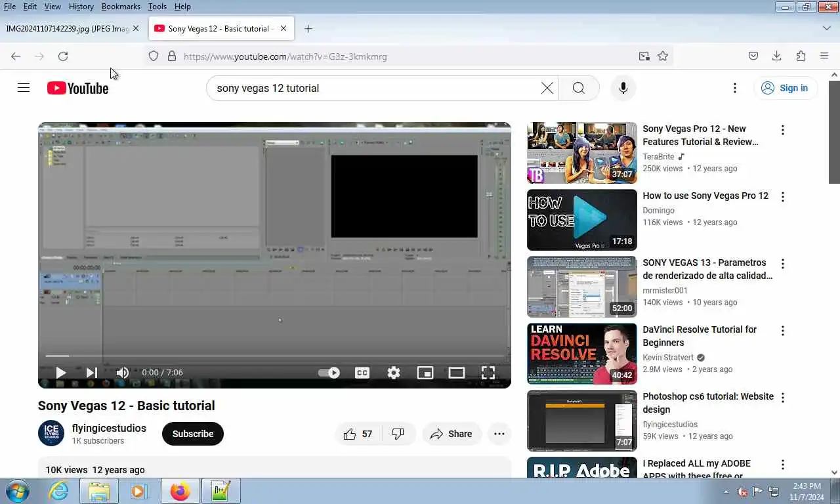Switch to theater mode
Image resolution: width=840 pixels, height=504 pixels.
pos(457,373)
